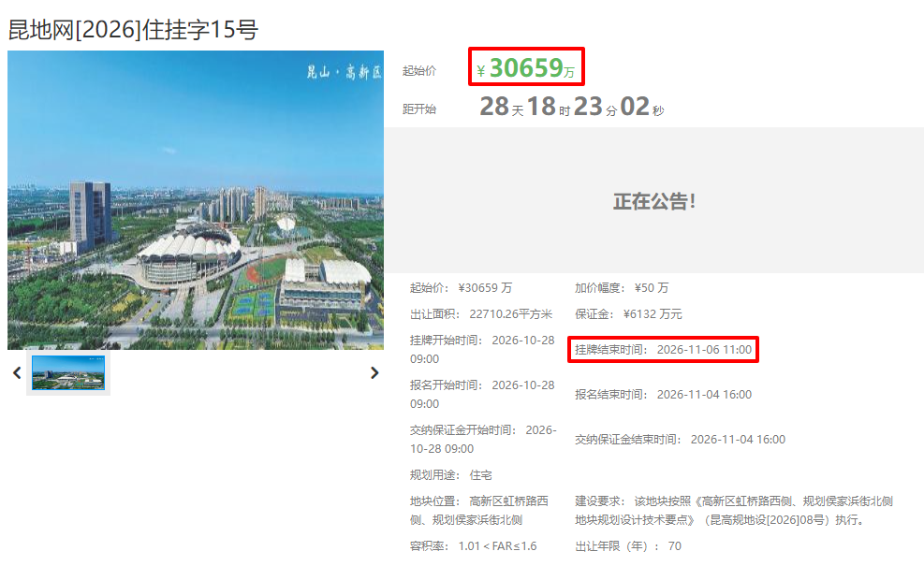
Task: Select the 规划用途 住宅 entry
Action: coord(451,474)
